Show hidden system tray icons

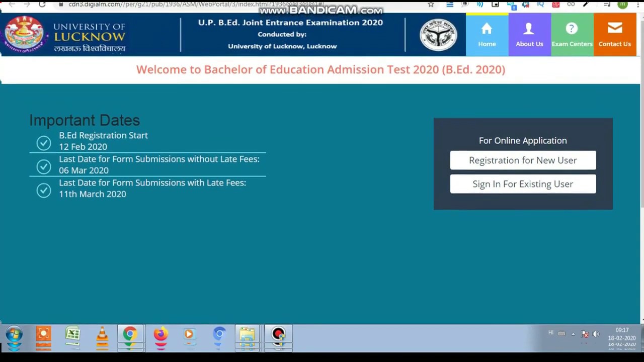(573, 334)
